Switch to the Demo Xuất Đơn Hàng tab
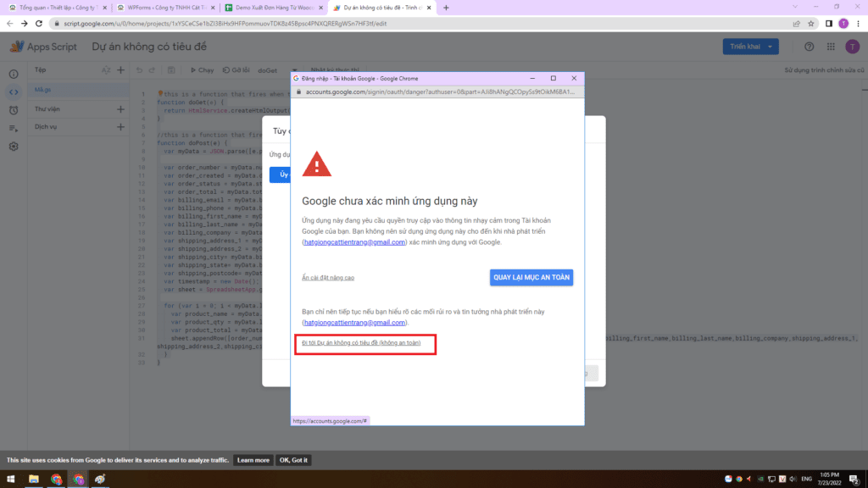This screenshot has height=488, width=868. tap(272, 8)
